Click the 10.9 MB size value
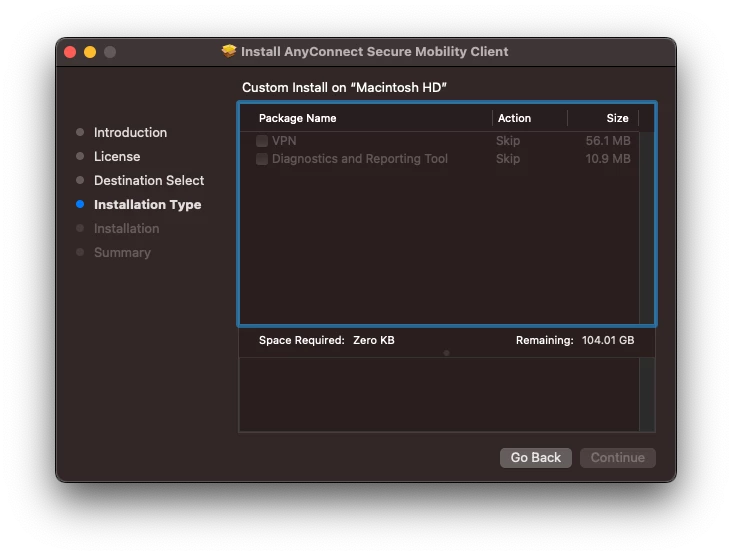 pos(608,159)
